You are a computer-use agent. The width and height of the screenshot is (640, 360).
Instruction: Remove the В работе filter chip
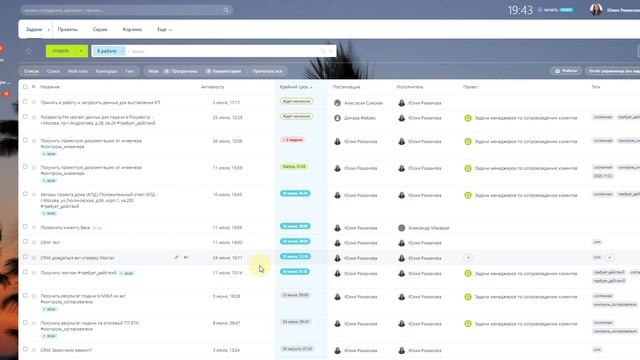coord(122,51)
